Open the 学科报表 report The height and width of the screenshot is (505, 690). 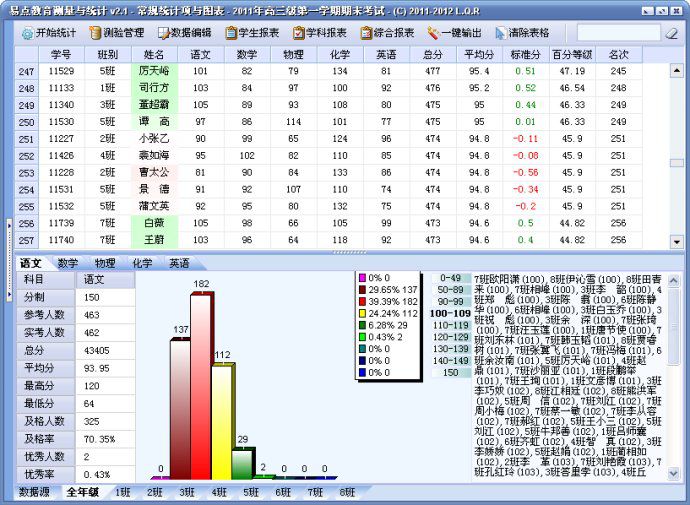[319, 33]
